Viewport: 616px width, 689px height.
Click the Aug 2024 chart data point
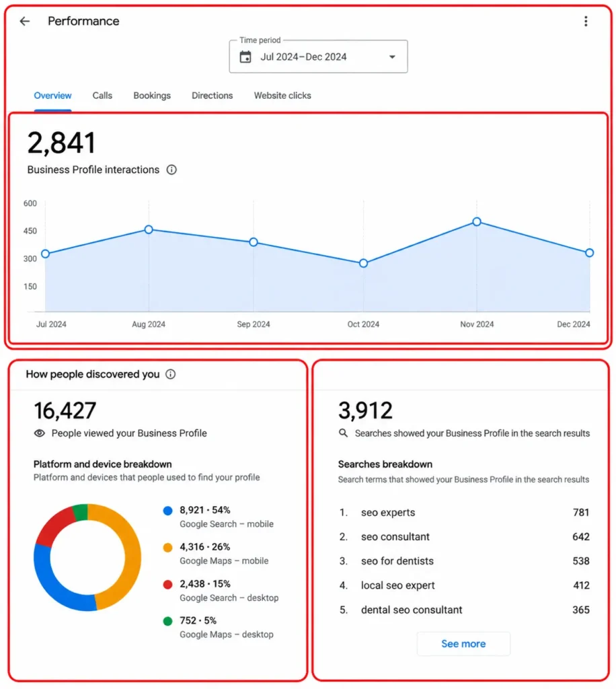[x=149, y=229]
